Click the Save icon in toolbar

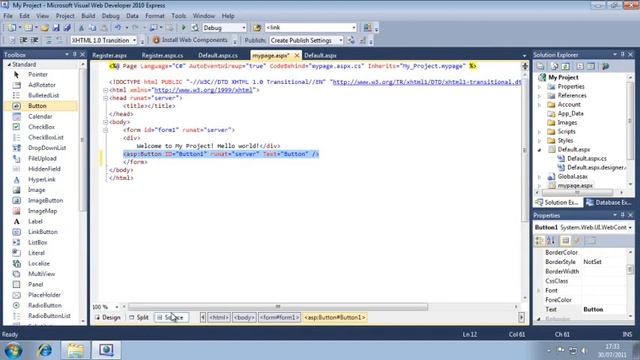pyautogui.click(x=56, y=28)
